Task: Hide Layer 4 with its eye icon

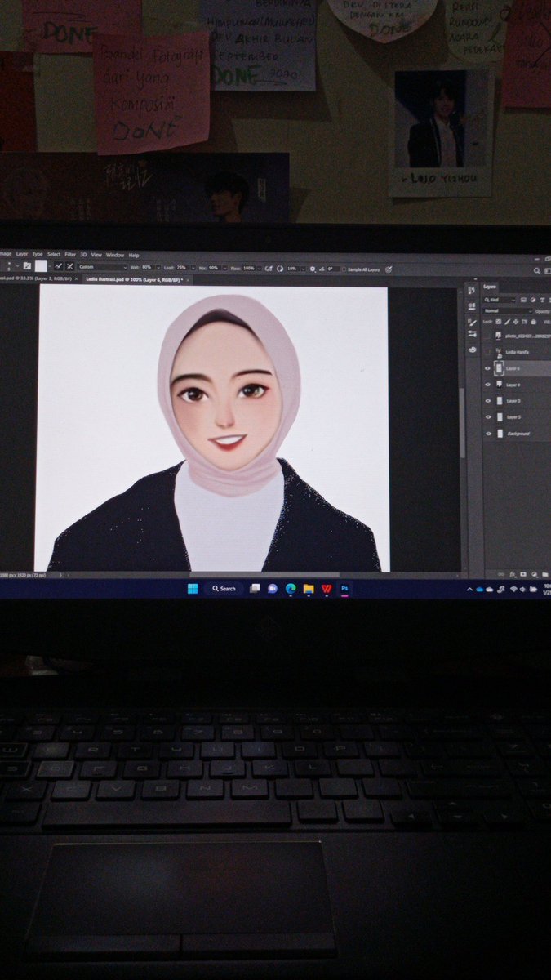Action: [487, 385]
